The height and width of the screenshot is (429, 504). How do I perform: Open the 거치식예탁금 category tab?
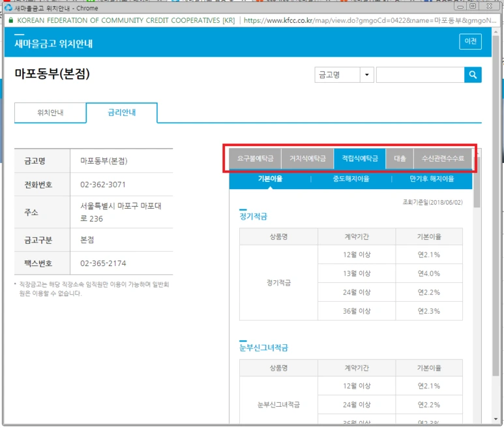tap(308, 158)
